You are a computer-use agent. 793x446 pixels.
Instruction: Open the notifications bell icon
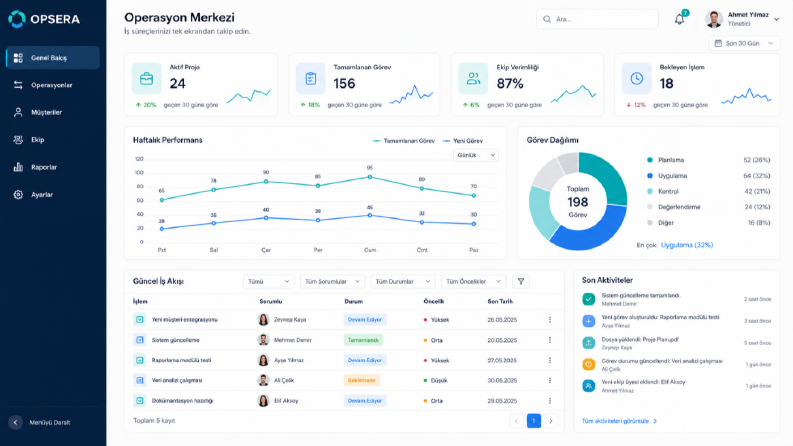pos(679,19)
